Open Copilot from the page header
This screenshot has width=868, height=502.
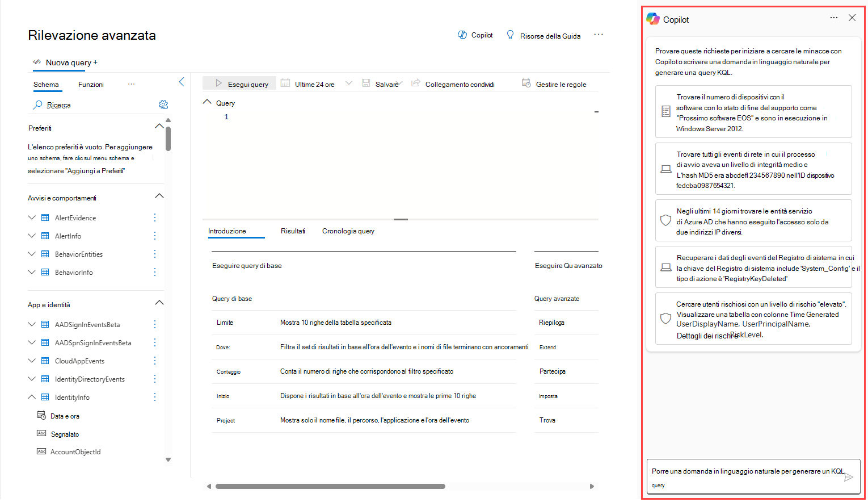[x=475, y=35]
